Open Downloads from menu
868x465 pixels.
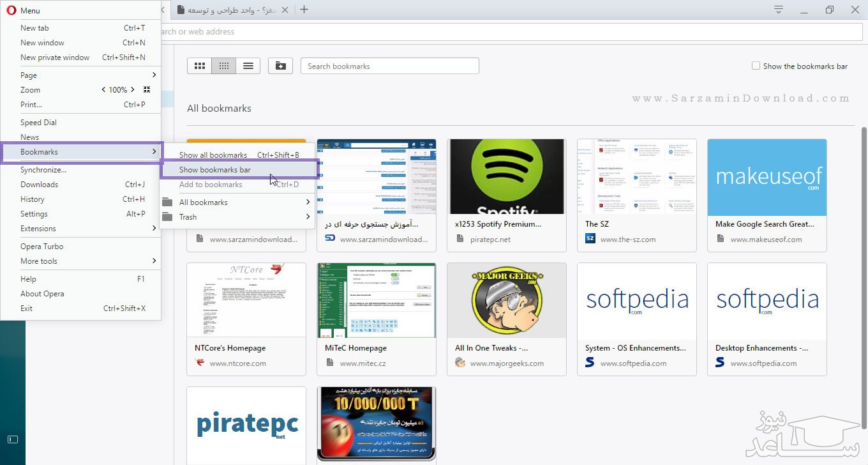point(81,185)
